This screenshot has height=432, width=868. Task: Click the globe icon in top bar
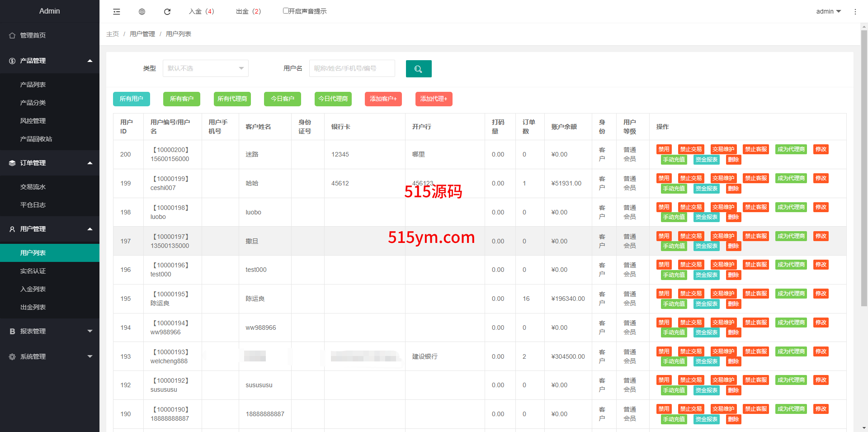click(x=142, y=12)
